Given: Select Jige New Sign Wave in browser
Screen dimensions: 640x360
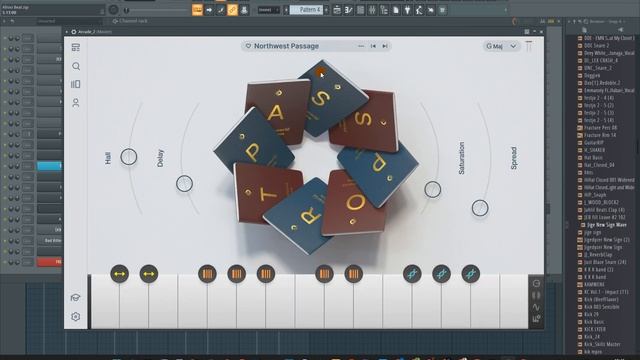Looking at the screenshot, I should pyautogui.click(x=606, y=225).
